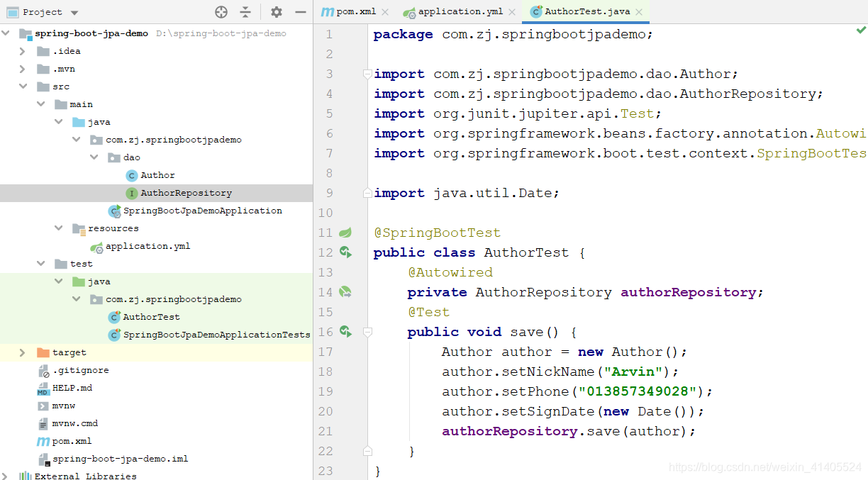Collapse the spring-boot-jpa-demo root node
Viewport: 868px width, 480px height.
point(6,33)
